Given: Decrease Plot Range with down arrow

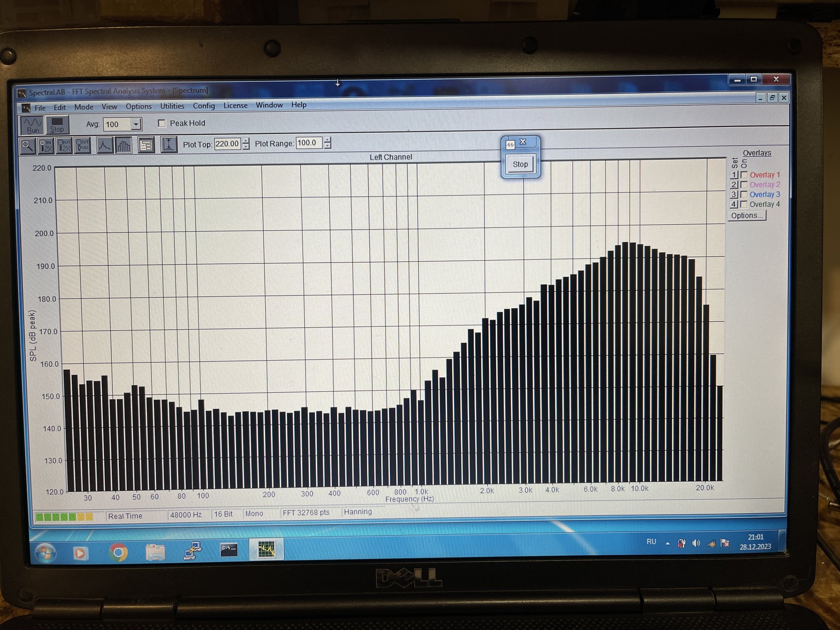Looking at the screenshot, I should tap(328, 146).
